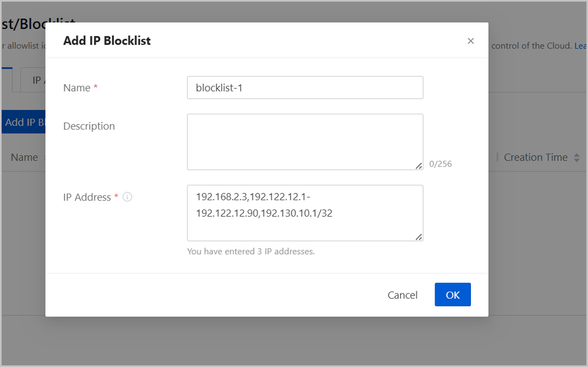Click the Name input field

pyautogui.click(x=305, y=88)
